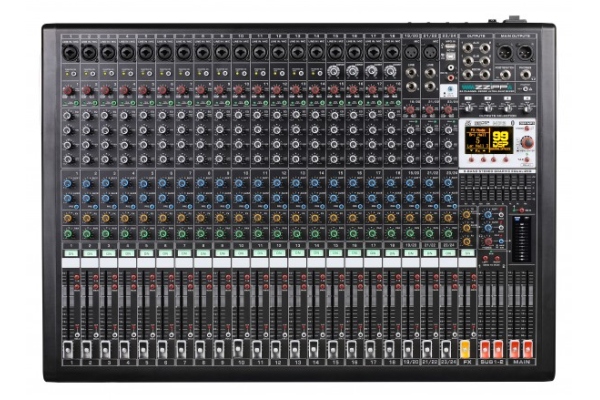
Task: Click the channel 10 fader cap
Action: pyautogui.click(x=238, y=348)
